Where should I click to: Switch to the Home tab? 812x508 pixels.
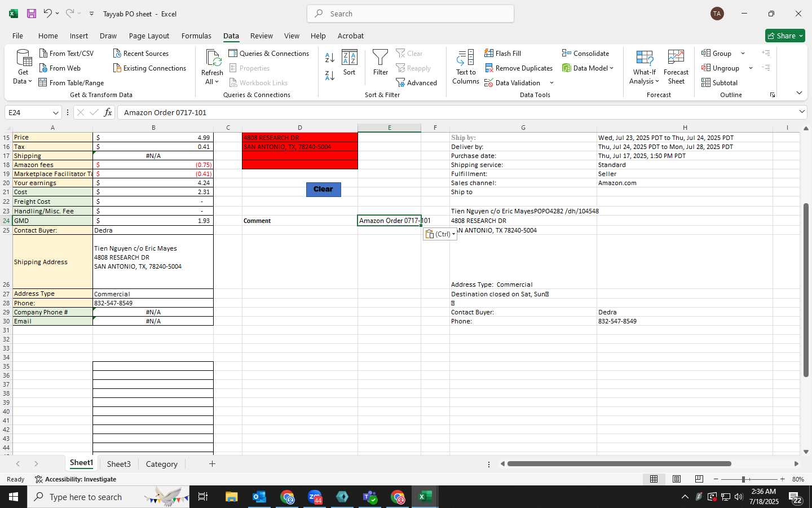(48, 36)
